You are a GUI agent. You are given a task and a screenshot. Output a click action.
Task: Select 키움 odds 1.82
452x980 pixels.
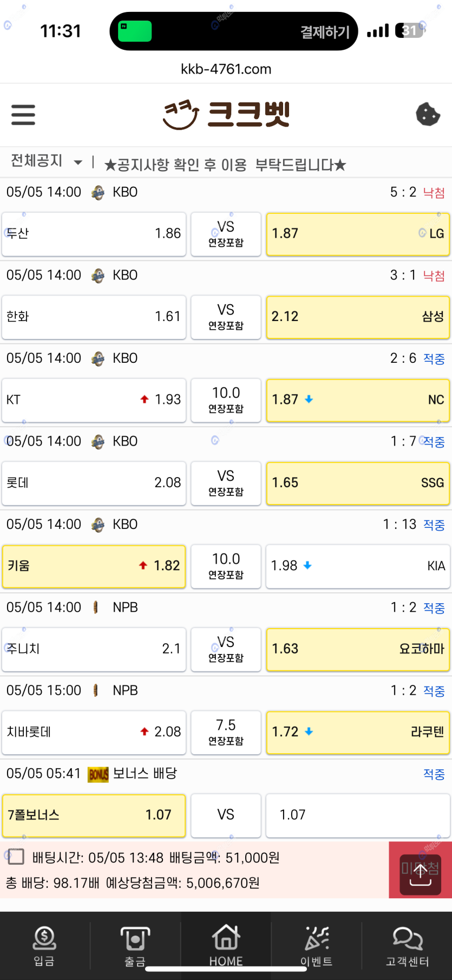[x=94, y=566]
